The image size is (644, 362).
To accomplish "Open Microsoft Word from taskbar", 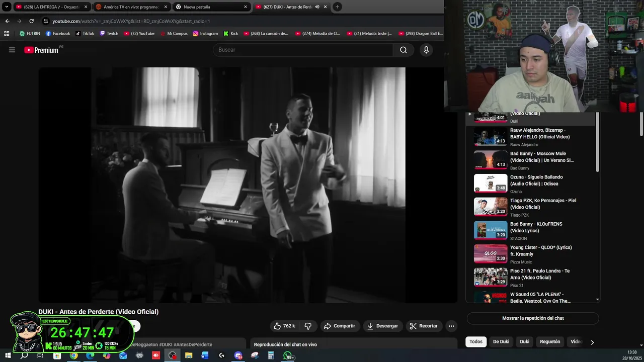I will coord(205,355).
